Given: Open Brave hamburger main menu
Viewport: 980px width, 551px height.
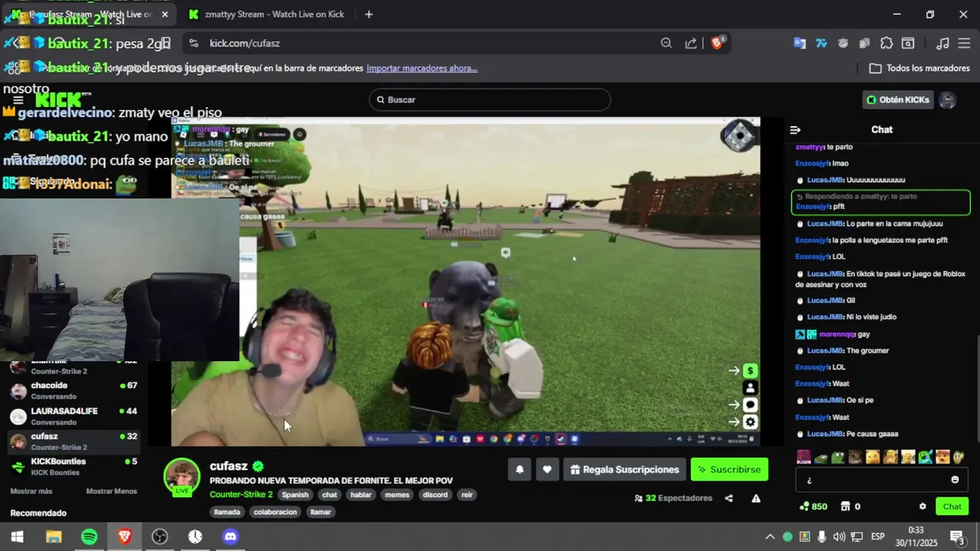Looking at the screenshot, I should coord(965,43).
